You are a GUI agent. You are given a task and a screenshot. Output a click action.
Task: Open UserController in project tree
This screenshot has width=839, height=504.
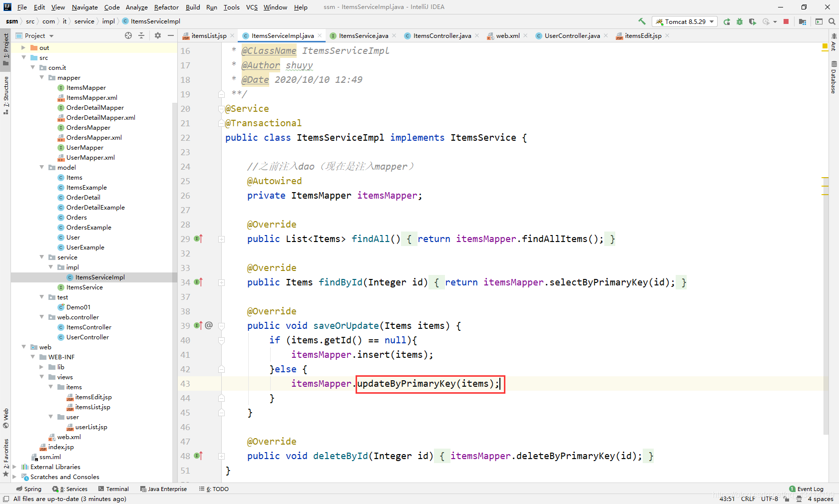coord(87,337)
